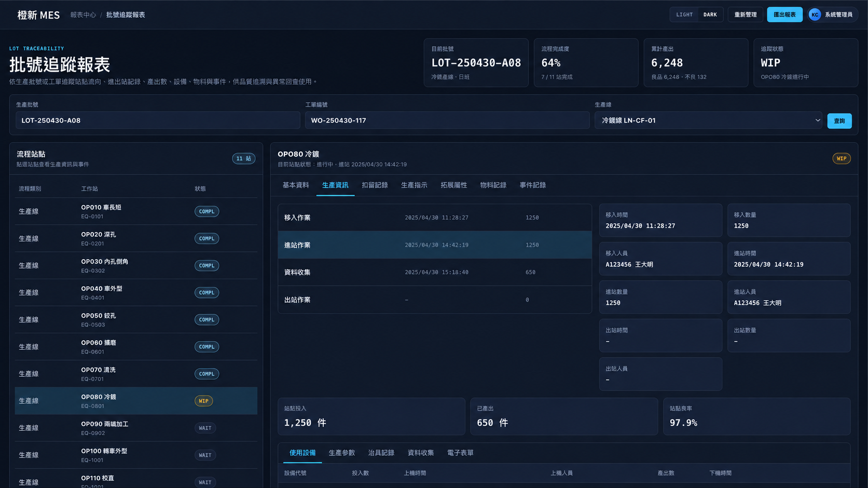Focus the 工單編號 input field
The height and width of the screenshot is (488, 868).
coord(447,120)
